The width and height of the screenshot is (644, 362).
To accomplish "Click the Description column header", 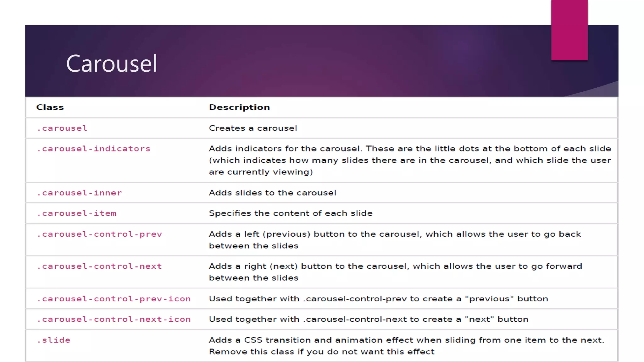I will click(x=239, y=107).
